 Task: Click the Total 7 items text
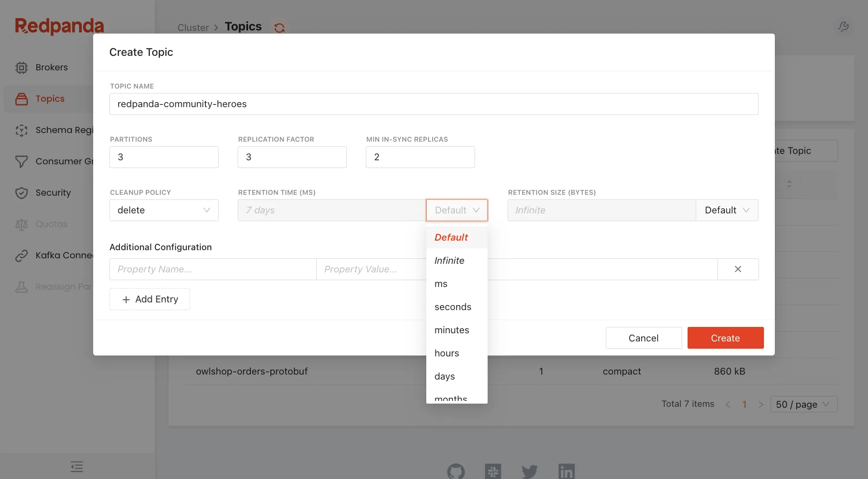coord(688,404)
